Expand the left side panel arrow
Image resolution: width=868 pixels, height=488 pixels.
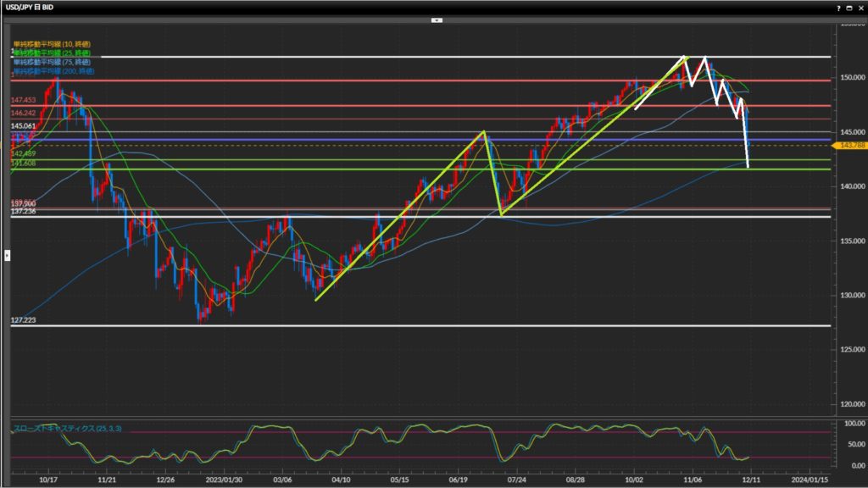8,254
